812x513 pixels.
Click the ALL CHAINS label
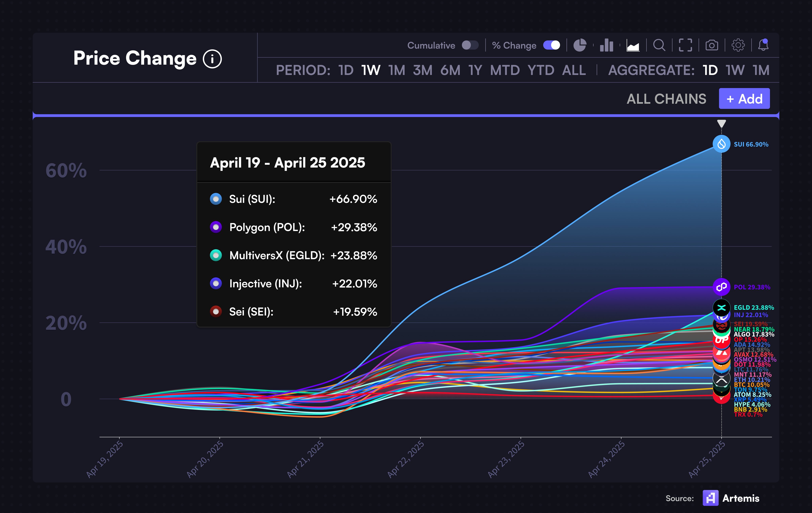click(666, 99)
